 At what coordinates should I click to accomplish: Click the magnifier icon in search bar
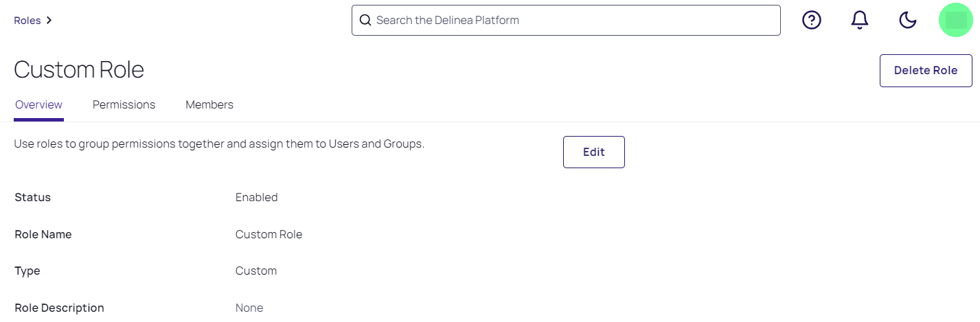(x=365, y=21)
